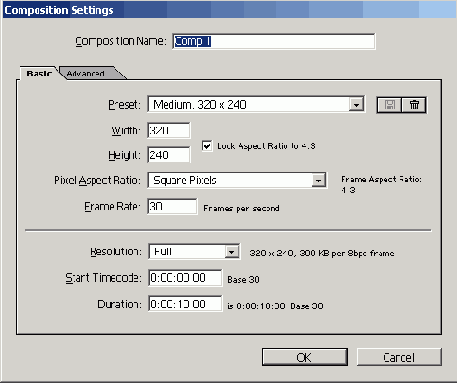Open the Pixel Aspect Ratio dropdown arrow
The width and height of the screenshot is (457, 383).
[x=319, y=180]
